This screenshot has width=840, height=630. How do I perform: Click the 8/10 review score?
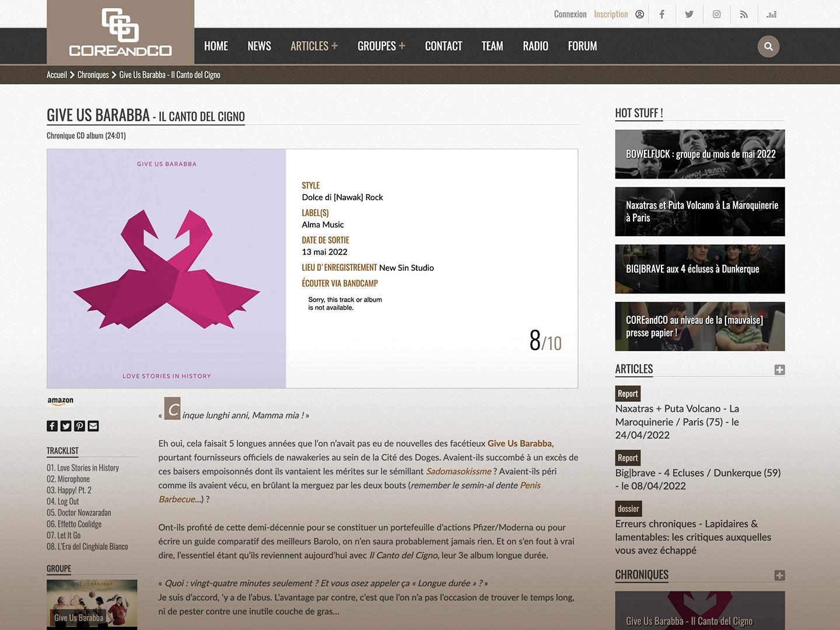[x=545, y=341]
